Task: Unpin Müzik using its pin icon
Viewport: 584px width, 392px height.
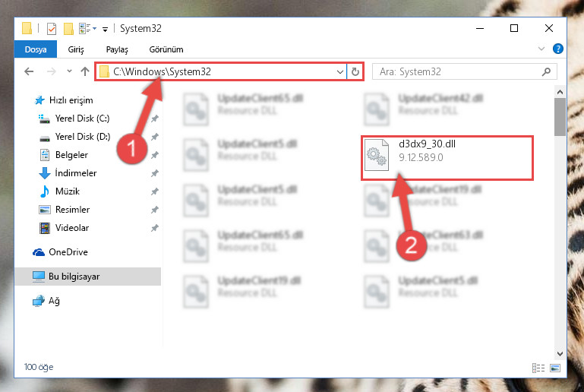Action: point(155,191)
